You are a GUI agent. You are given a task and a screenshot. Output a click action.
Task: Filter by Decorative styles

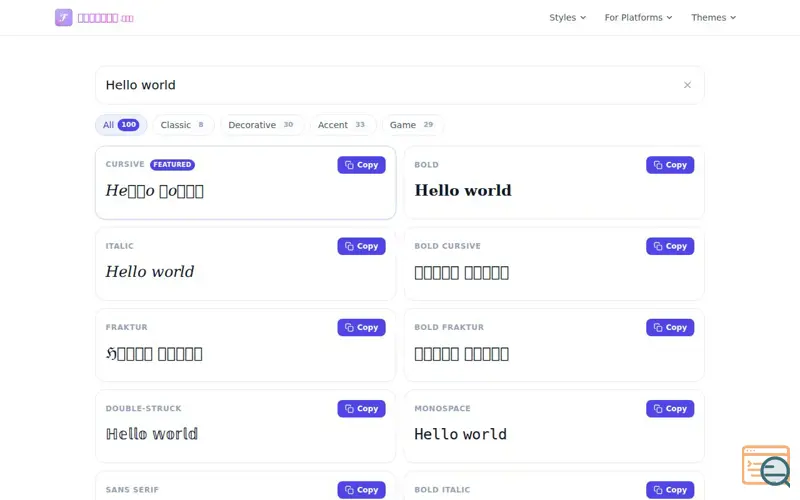(x=261, y=125)
